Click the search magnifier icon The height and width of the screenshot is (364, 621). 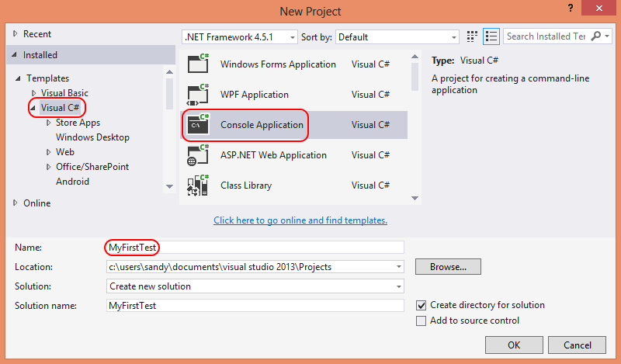595,36
